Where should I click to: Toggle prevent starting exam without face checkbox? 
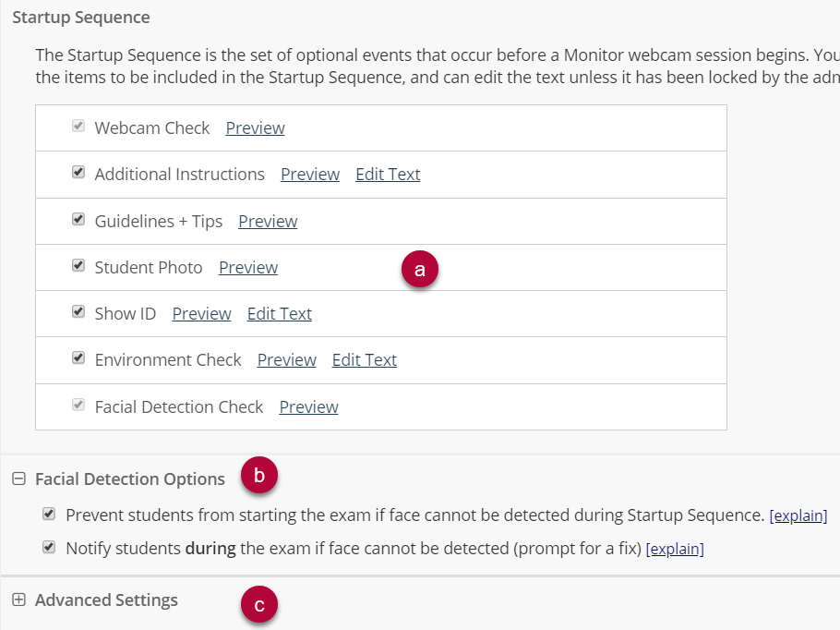49,515
